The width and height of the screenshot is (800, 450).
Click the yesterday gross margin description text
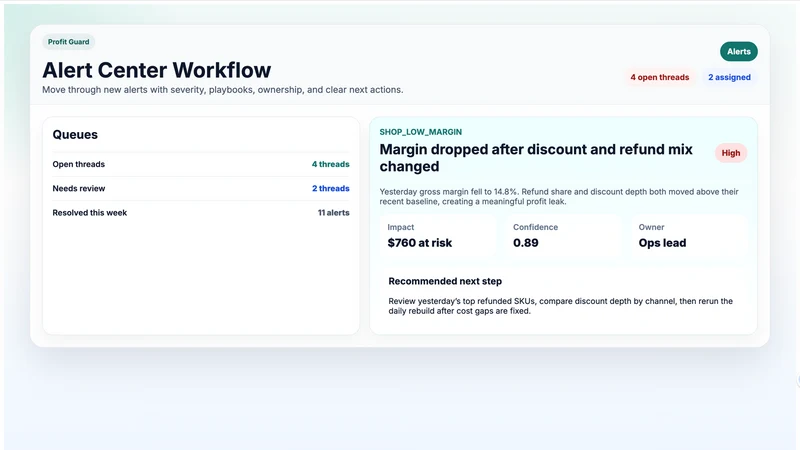pyautogui.click(x=559, y=196)
